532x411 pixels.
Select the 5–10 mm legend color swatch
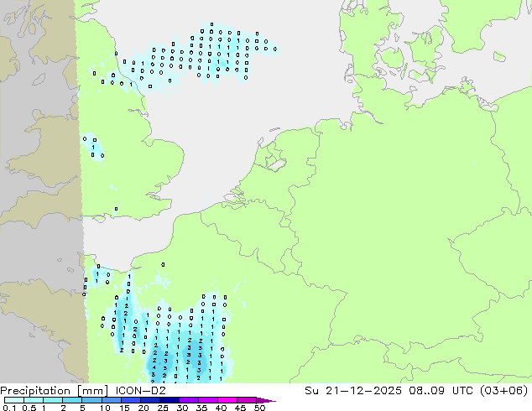[x=91, y=400]
